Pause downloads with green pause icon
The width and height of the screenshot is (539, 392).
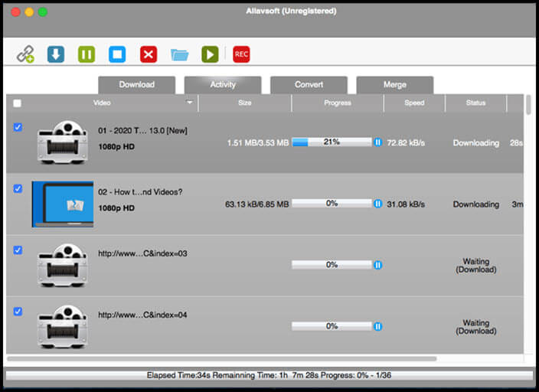pyautogui.click(x=87, y=54)
